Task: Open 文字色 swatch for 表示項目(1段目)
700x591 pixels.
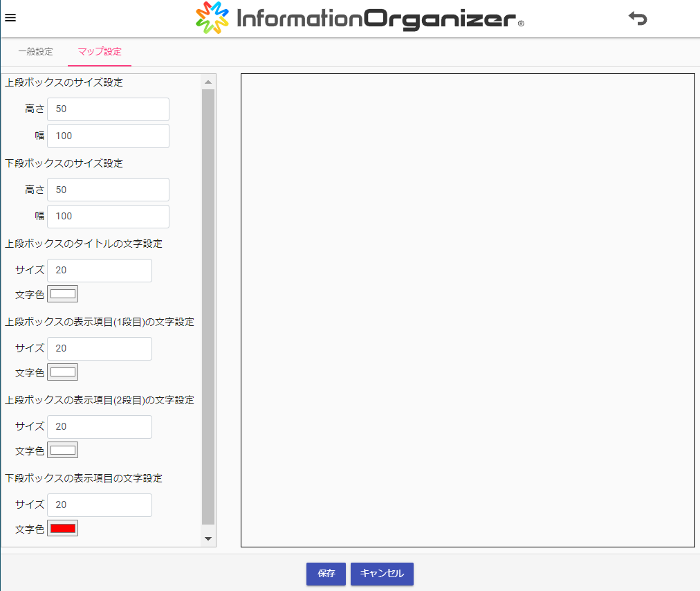Action: [x=62, y=372]
